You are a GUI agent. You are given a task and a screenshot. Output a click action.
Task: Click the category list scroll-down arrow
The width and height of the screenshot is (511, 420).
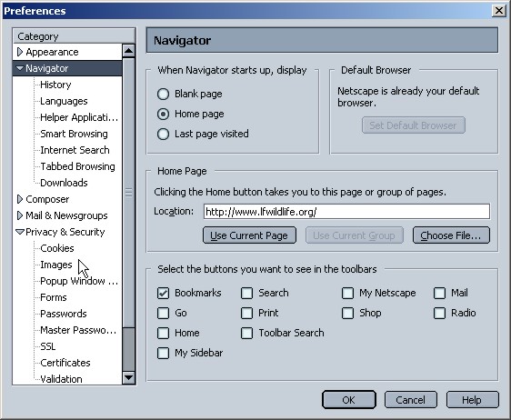pyautogui.click(x=129, y=378)
